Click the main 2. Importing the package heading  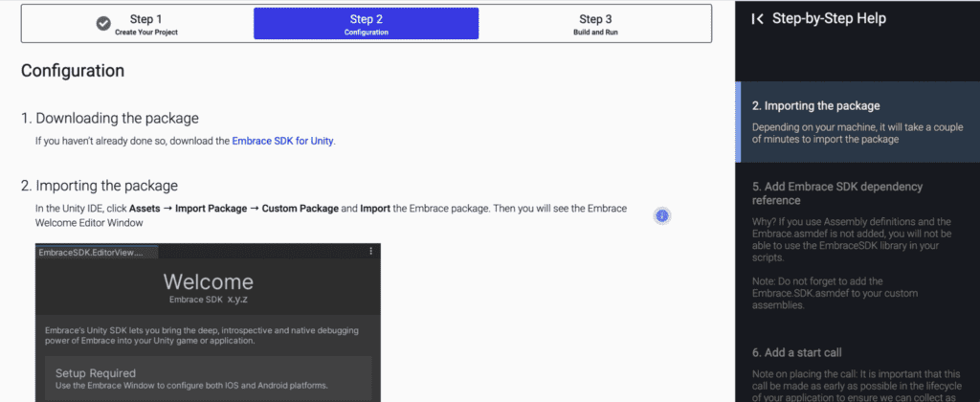coord(100,186)
